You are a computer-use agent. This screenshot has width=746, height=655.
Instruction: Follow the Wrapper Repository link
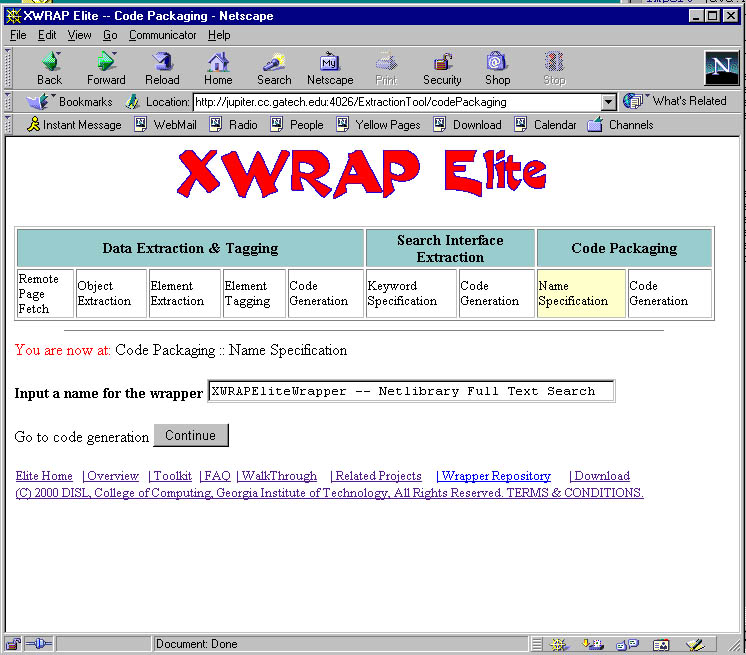(495, 476)
